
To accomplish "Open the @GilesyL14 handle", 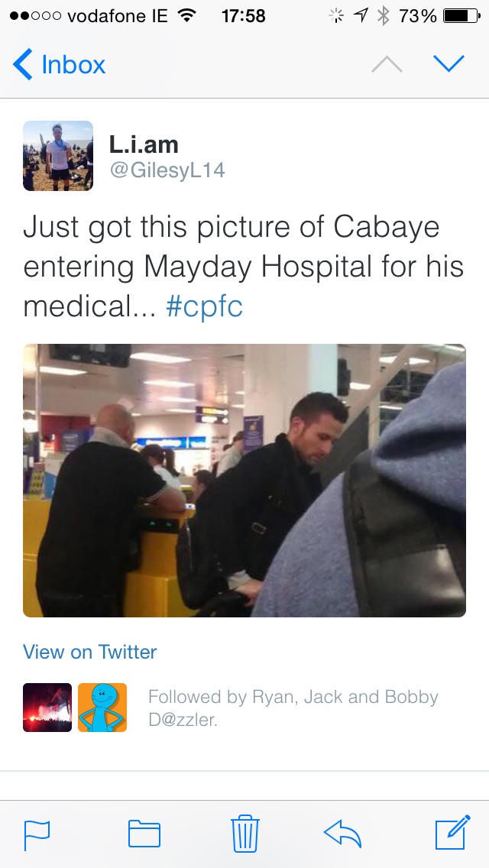I will [167, 170].
